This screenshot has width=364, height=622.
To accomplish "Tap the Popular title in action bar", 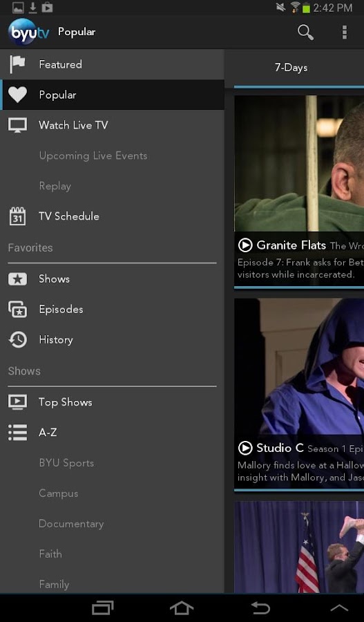I will pos(77,32).
